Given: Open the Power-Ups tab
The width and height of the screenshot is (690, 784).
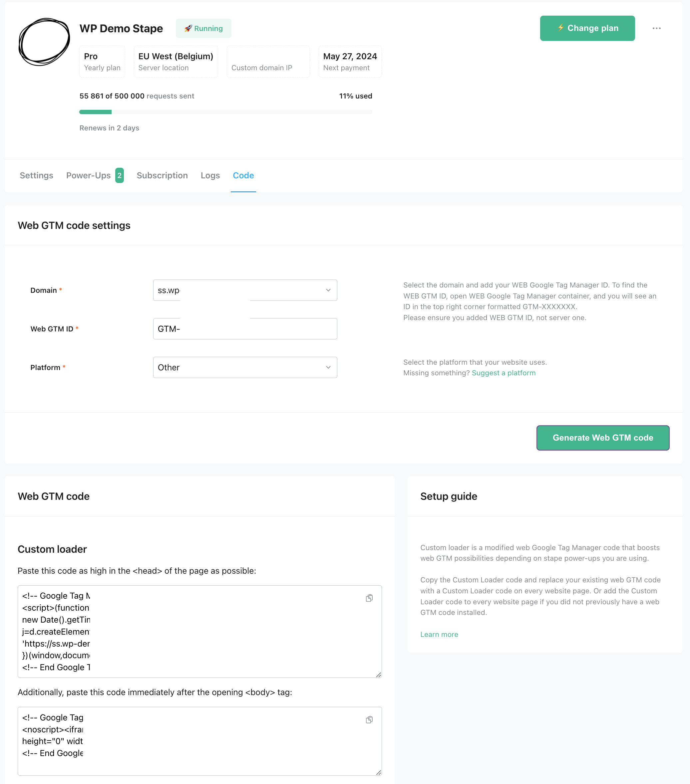Looking at the screenshot, I should point(89,175).
